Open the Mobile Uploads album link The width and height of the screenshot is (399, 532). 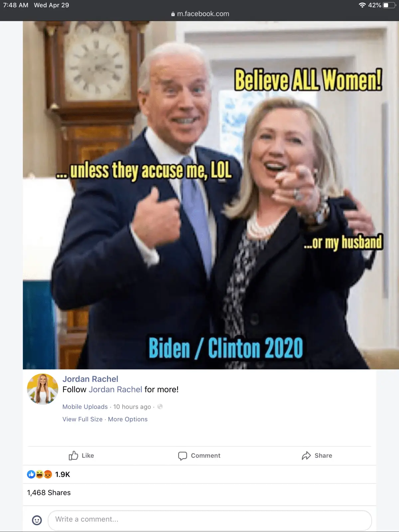click(x=85, y=407)
